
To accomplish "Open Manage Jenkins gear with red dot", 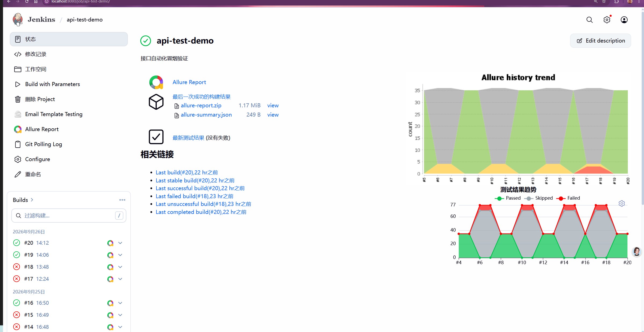I will point(607,20).
